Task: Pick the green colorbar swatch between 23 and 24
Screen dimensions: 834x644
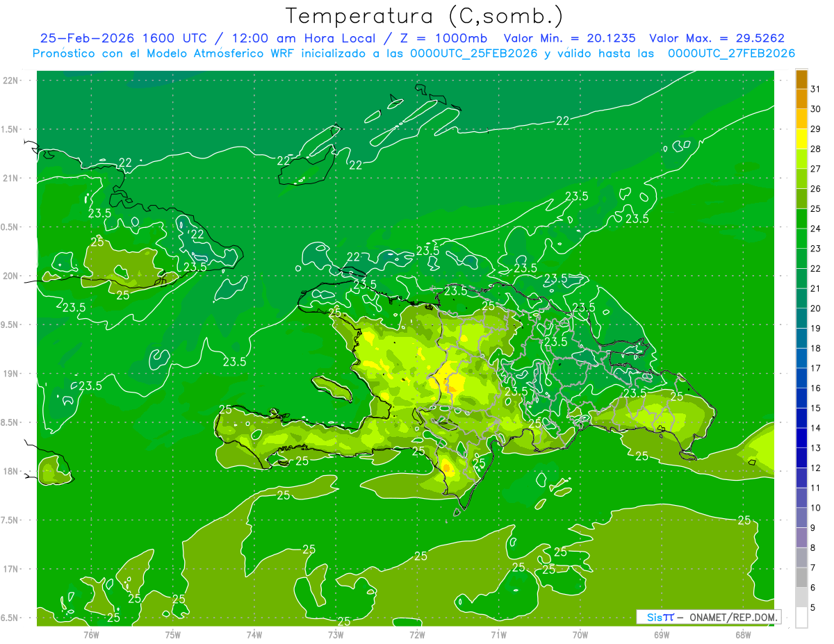Action: pos(801,239)
